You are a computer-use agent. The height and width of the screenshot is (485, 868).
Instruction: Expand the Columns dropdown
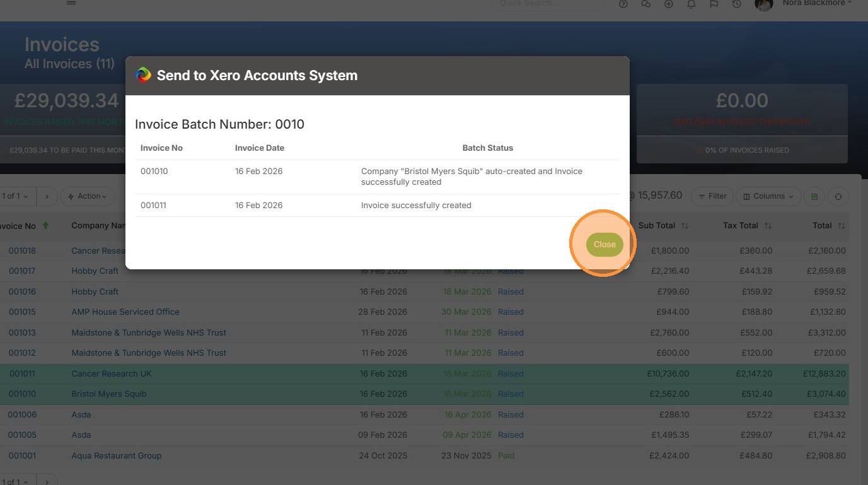tap(768, 196)
